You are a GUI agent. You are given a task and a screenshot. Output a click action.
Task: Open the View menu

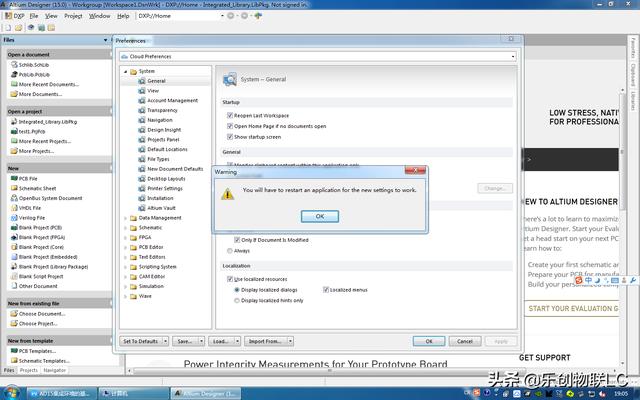coord(51,16)
